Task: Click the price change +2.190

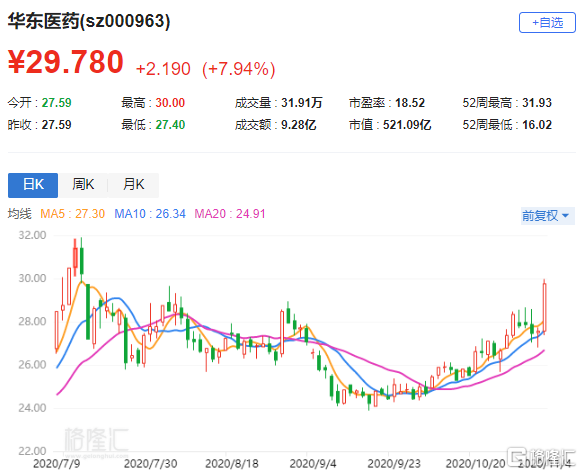Action: coord(163,69)
